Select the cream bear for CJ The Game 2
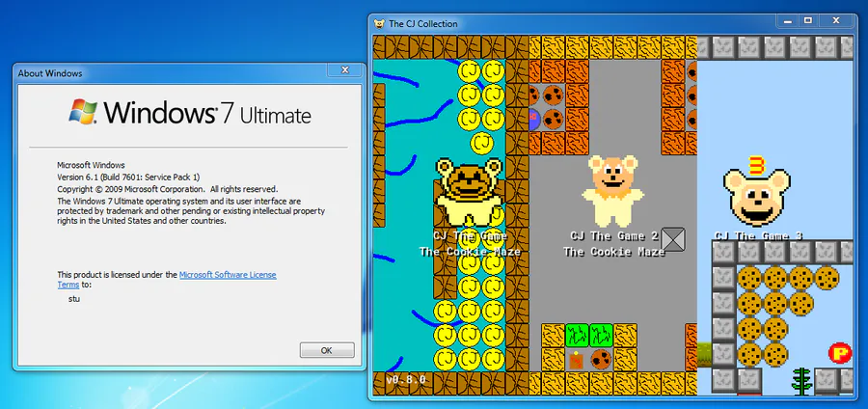The image size is (868, 409). (x=612, y=190)
